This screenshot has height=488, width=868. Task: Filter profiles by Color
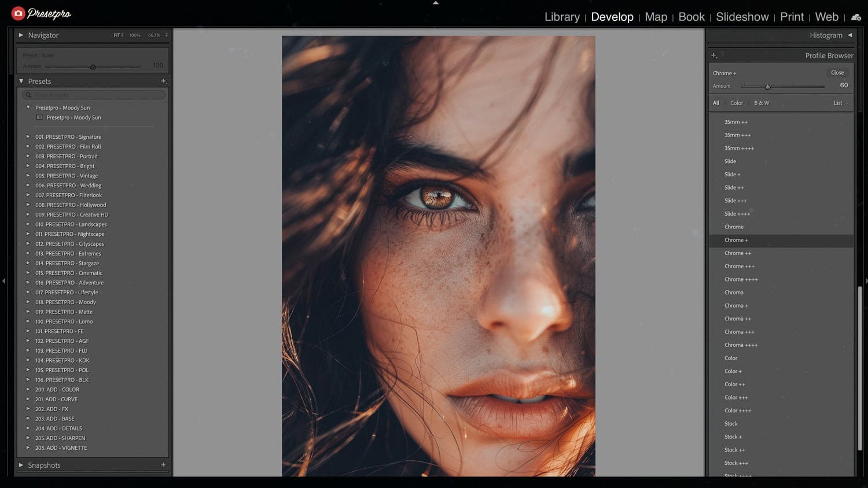click(x=737, y=103)
